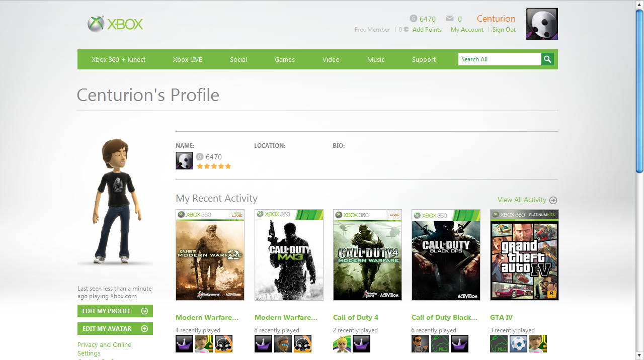Click Call of Duty Black Ops box art
Viewport: 644px width, 360px height.
click(x=446, y=255)
